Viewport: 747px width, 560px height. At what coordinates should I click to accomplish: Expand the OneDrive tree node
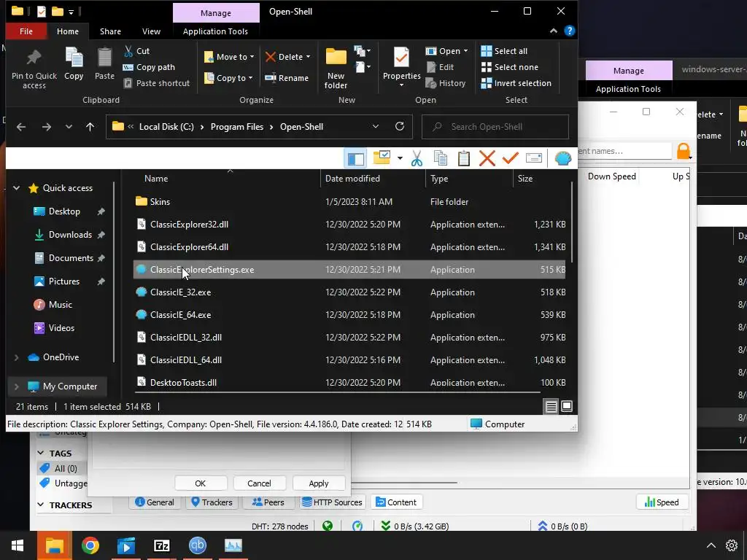coord(17,357)
